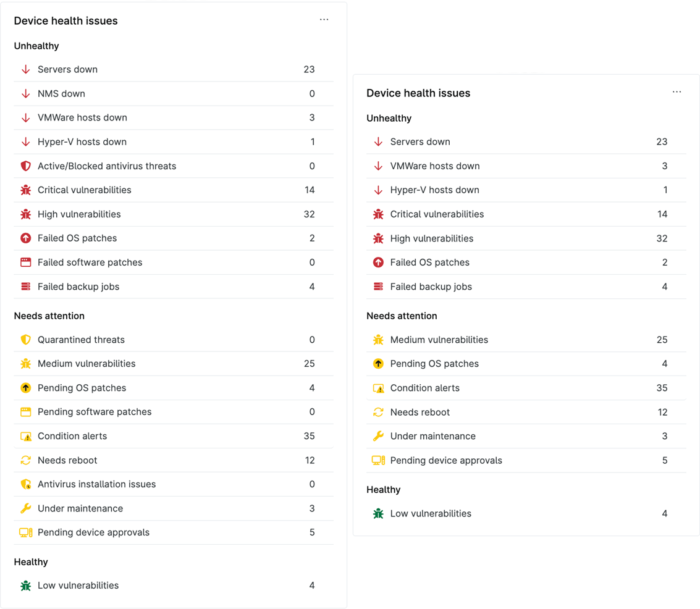Select the monitor icon for Pending device approvals

tap(25, 532)
